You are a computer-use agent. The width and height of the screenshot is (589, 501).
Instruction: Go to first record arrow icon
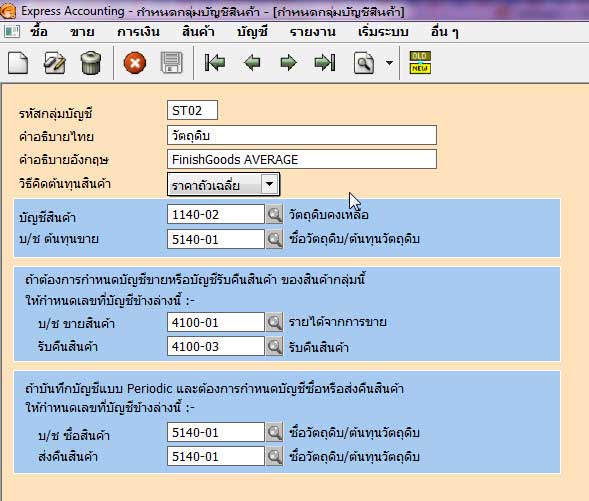pyautogui.click(x=215, y=63)
